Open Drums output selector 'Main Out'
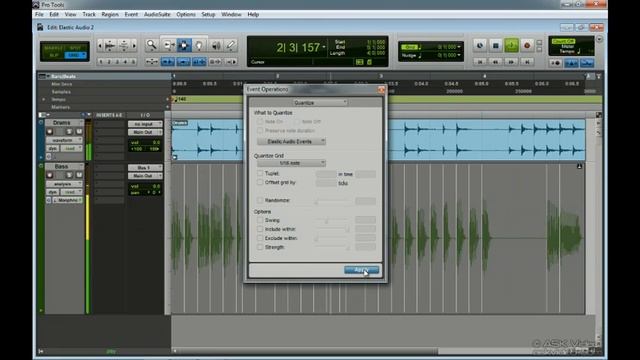 145,132
